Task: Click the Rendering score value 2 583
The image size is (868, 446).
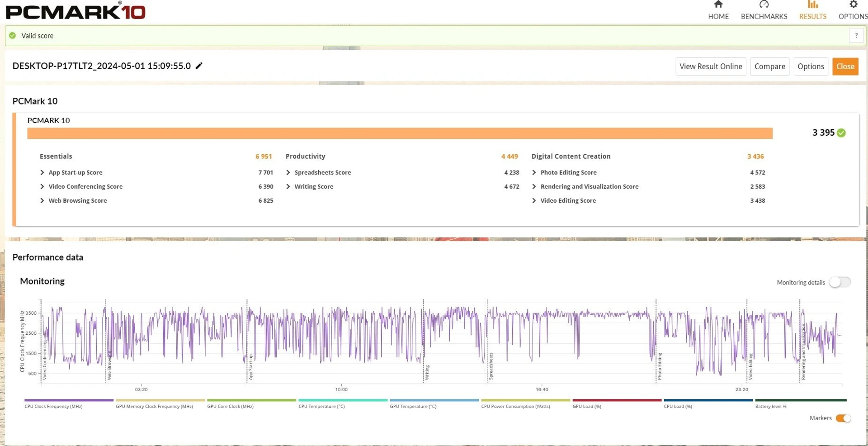Action: pyautogui.click(x=758, y=187)
